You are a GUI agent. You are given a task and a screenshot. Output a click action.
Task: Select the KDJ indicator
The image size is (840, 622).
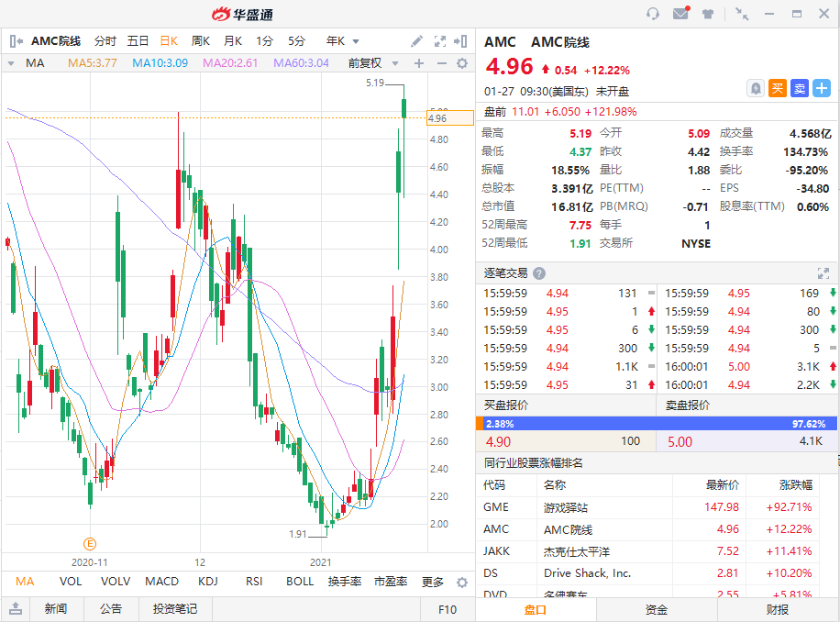(x=208, y=582)
